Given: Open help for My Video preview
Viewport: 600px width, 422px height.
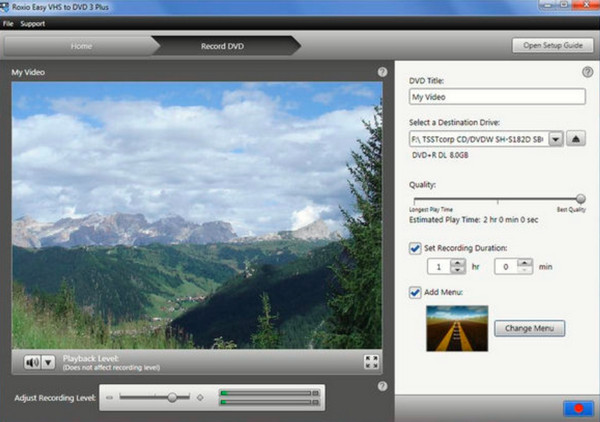Looking at the screenshot, I should pyautogui.click(x=382, y=72).
